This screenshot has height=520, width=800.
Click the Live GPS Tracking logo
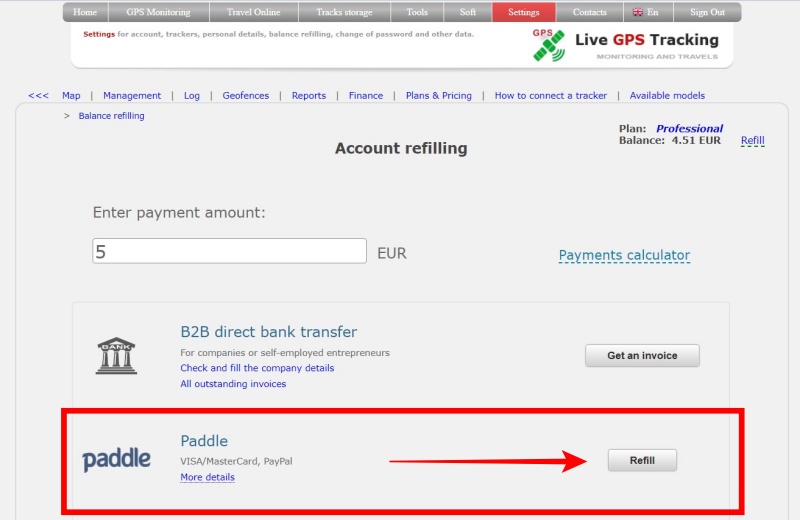click(625, 44)
